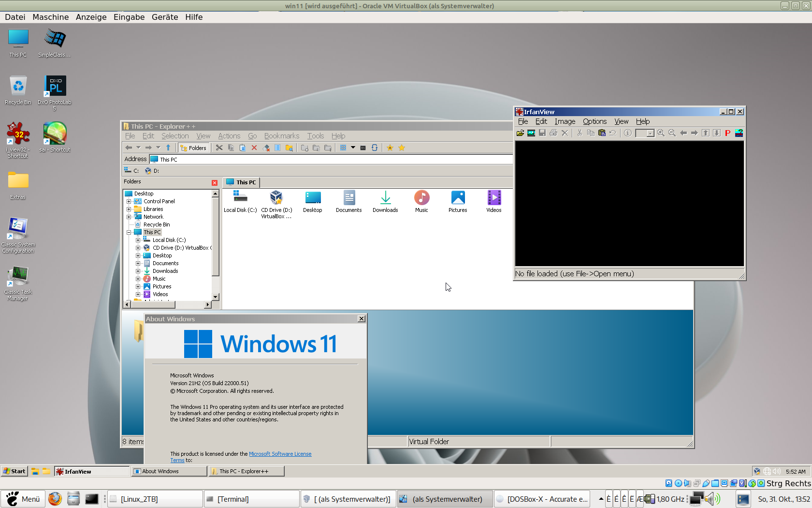Click the D: drive button in drives bar

[x=152, y=170]
